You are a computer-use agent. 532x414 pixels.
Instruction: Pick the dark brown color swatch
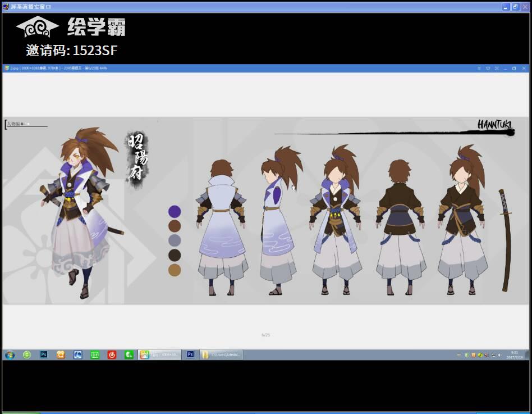point(175,255)
